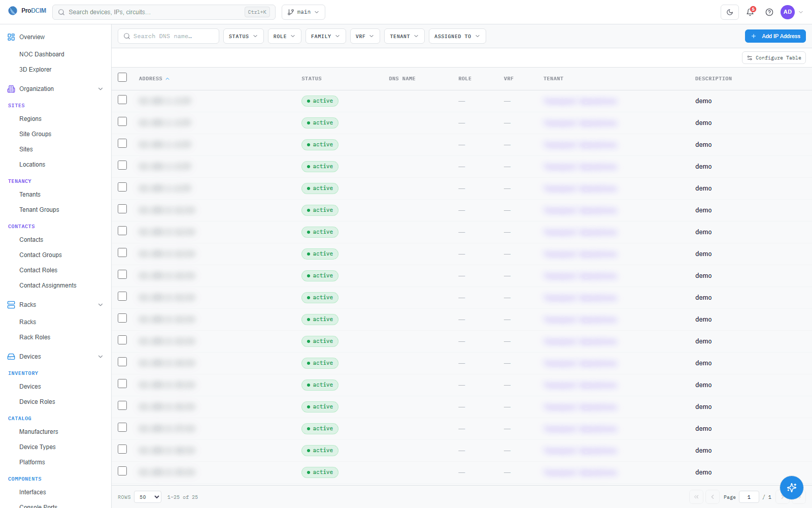This screenshot has width=812, height=508.
Task: Click the search magnifier in global search
Action: pyautogui.click(x=61, y=12)
